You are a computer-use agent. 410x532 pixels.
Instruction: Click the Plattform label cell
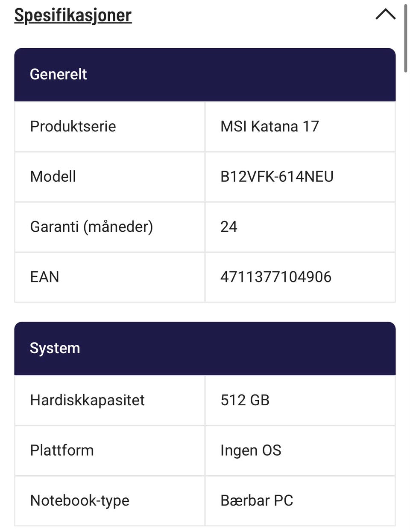point(110,451)
